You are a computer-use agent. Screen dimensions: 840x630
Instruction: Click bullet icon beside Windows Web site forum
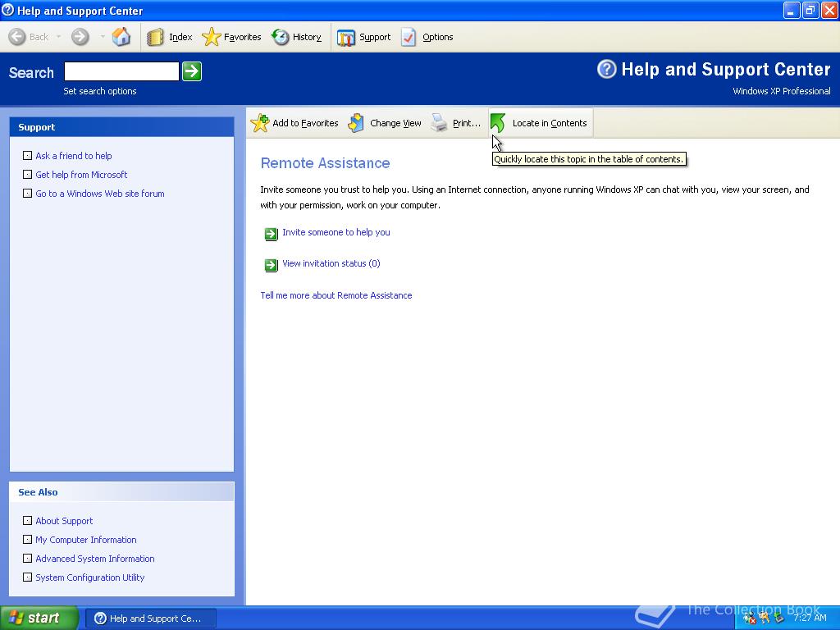pyautogui.click(x=27, y=193)
